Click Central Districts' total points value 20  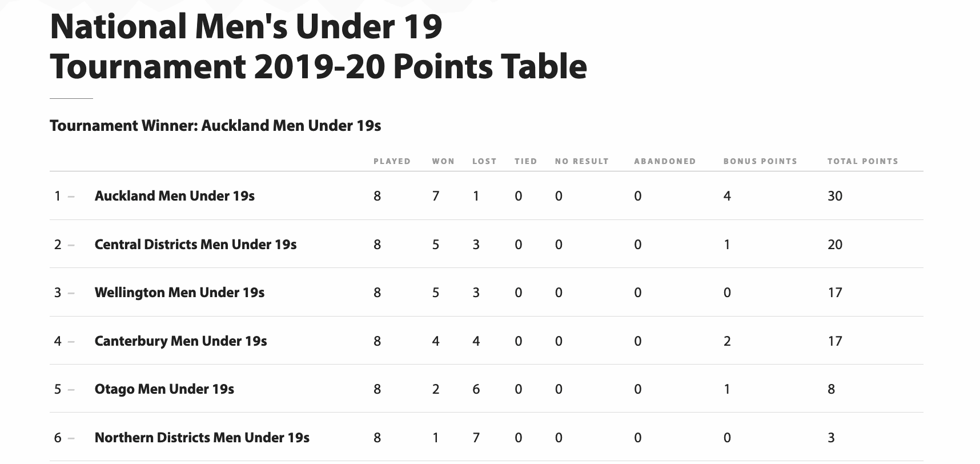point(835,245)
